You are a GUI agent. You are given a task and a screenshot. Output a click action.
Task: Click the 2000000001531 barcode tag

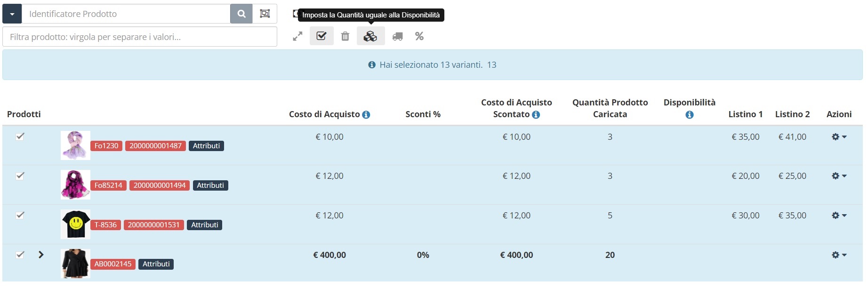pos(154,225)
